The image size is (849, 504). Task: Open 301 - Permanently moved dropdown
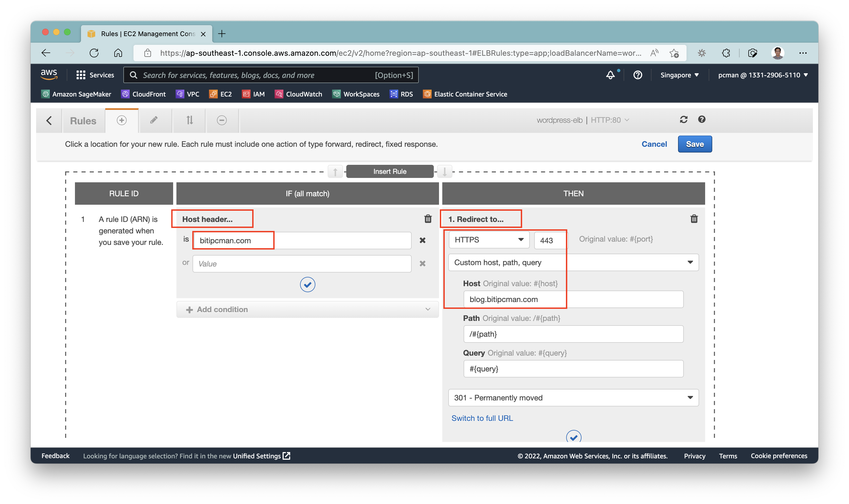click(573, 398)
